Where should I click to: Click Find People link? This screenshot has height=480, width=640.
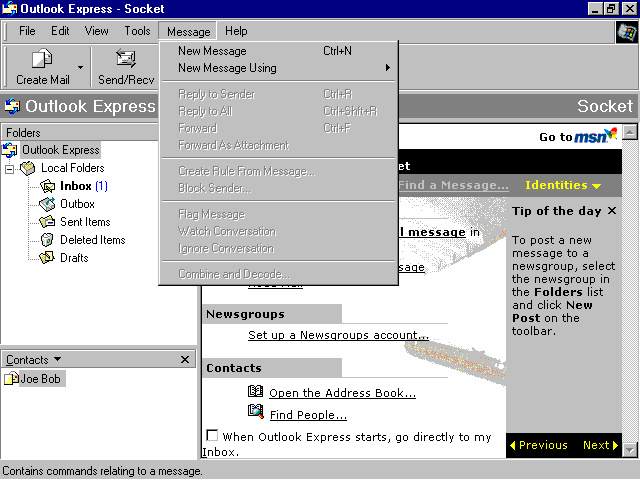tap(308, 415)
